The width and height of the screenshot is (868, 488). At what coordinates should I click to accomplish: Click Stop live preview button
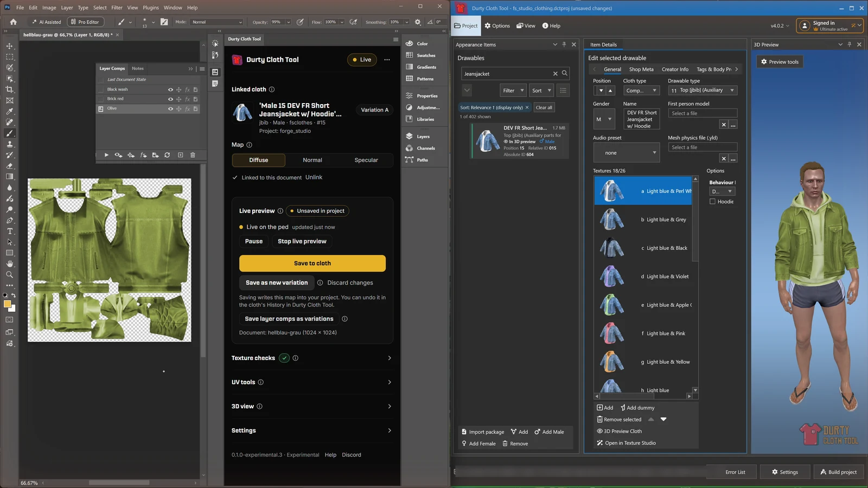click(x=302, y=242)
